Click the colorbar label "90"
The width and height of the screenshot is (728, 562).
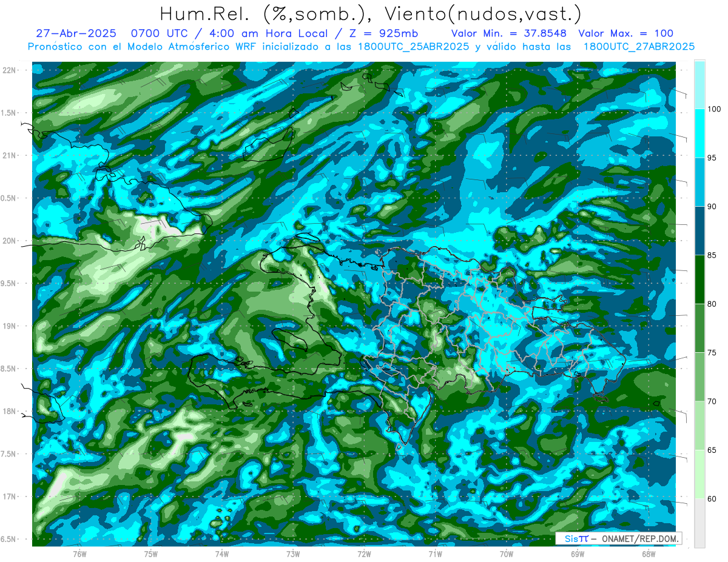(x=712, y=207)
